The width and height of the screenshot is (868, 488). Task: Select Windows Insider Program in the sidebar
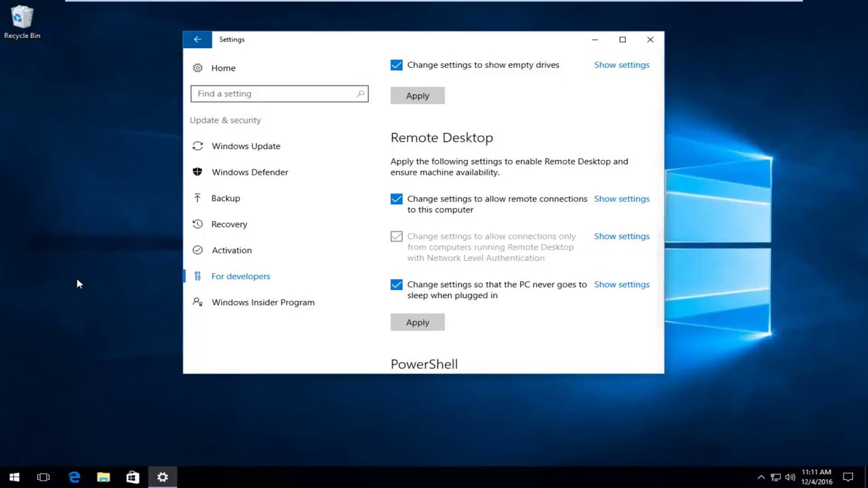(x=263, y=302)
